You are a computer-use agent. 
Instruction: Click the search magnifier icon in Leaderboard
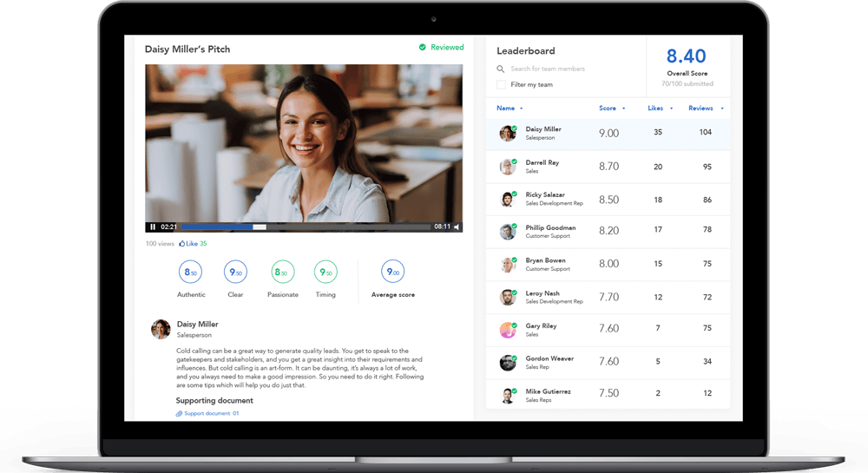tap(501, 69)
